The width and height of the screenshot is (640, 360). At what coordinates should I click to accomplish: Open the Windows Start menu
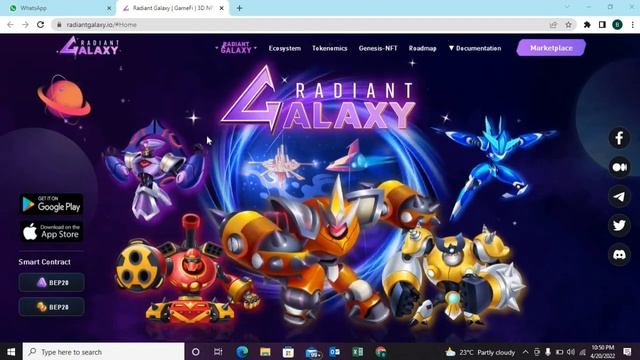click(11, 352)
